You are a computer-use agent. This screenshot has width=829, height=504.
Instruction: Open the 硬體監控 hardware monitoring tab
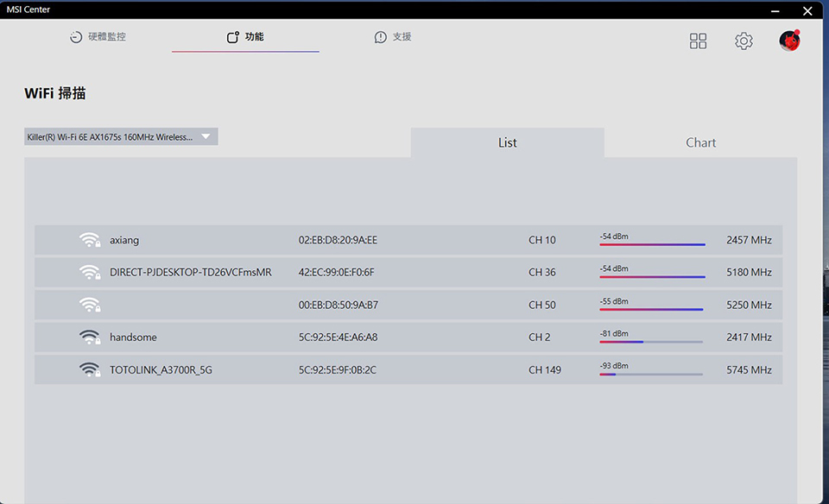[98, 36]
